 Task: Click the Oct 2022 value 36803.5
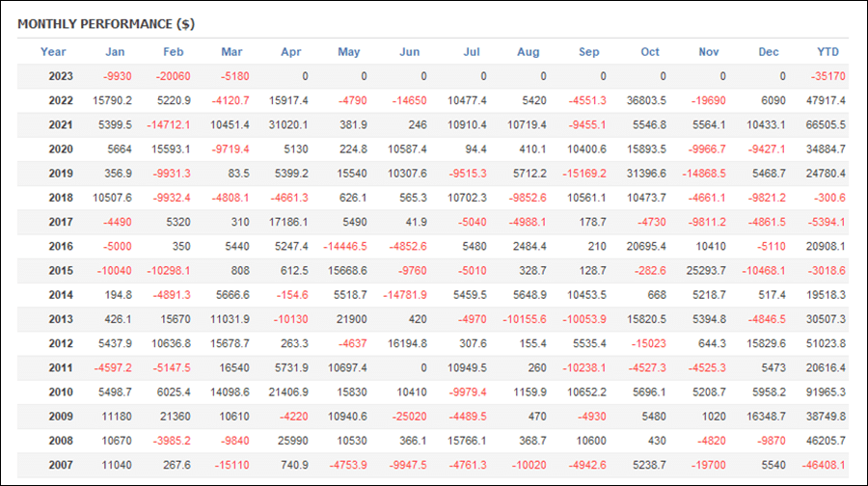(646, 100)
